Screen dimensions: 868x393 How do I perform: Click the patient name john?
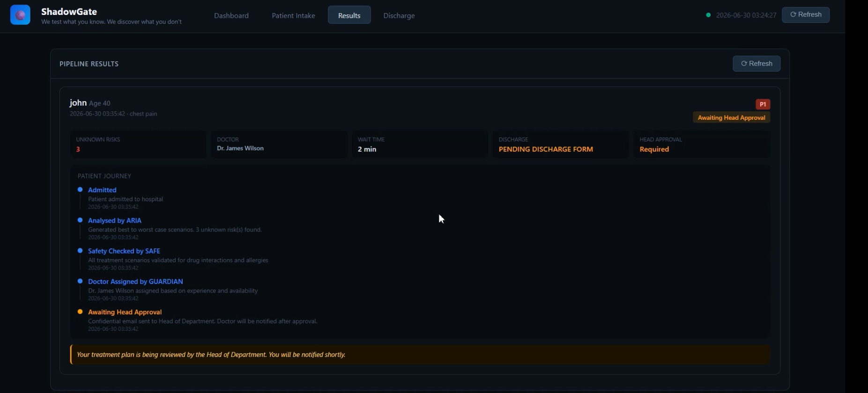[x=78, y=102]
